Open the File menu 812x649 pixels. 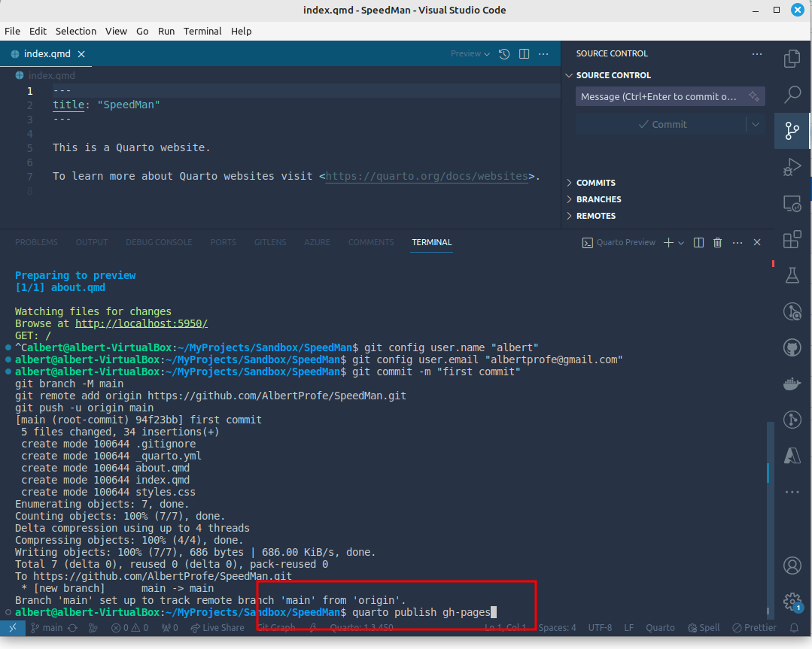pyautogui.click(x=13, y=31)
